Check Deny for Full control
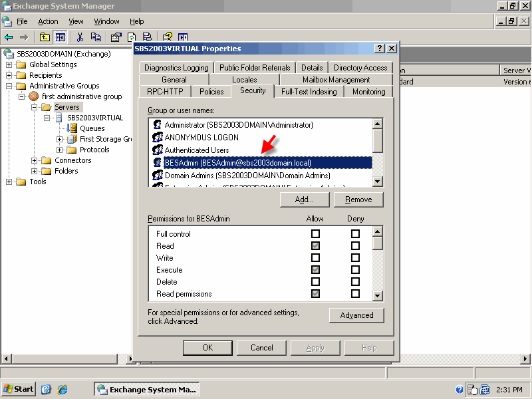532x399 pixels. tap(355, 234)
